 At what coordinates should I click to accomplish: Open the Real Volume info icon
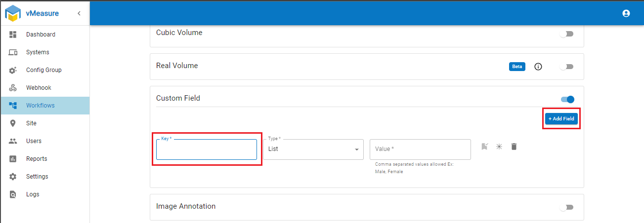[x=538, y=67]
